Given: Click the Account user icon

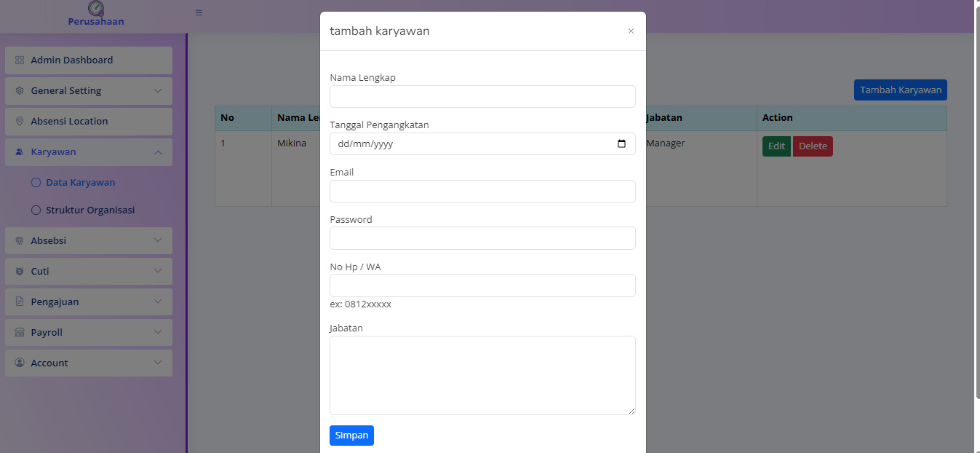Looking at the screenshot, I should 20,363.
